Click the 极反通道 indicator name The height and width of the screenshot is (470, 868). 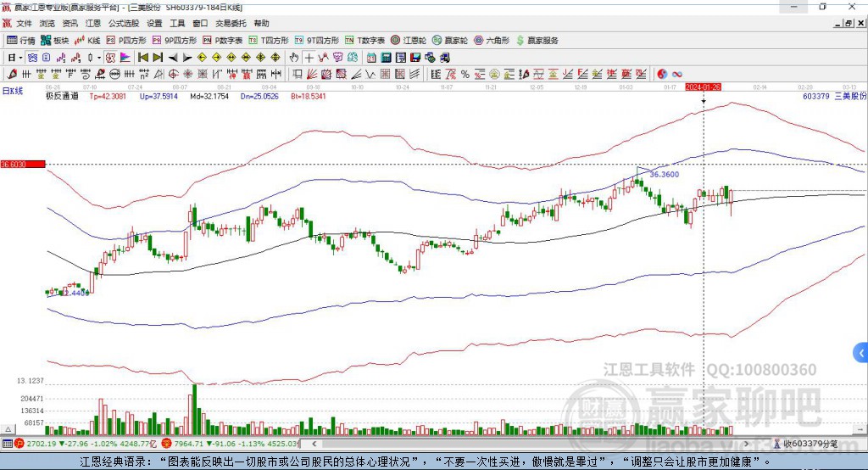click(x=62, y=97)
